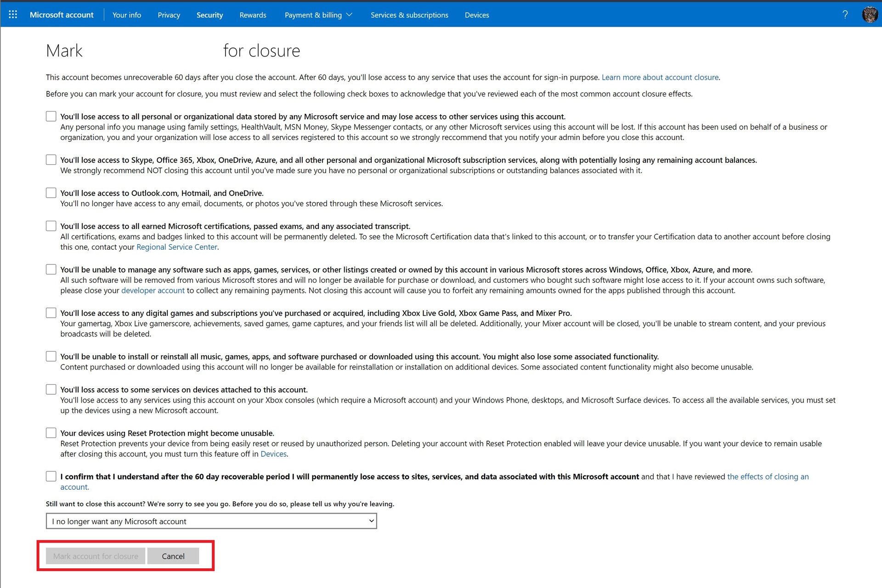Navigate to Privacy settings

point(170,15)
